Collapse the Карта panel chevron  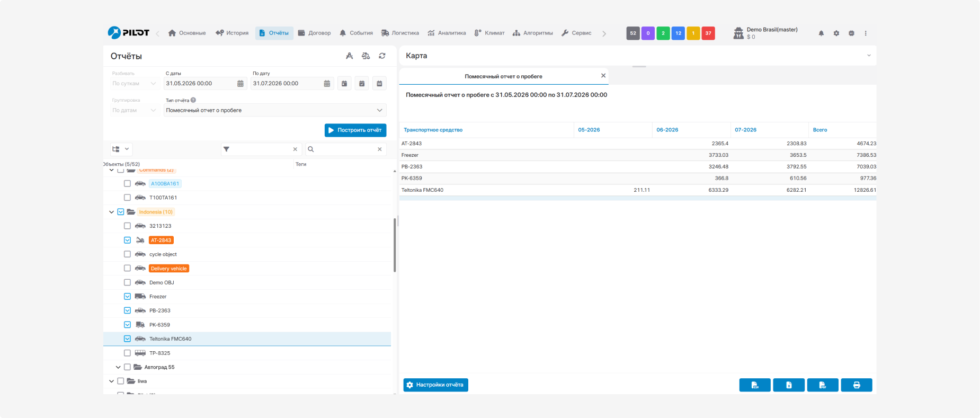click(869, 56)
